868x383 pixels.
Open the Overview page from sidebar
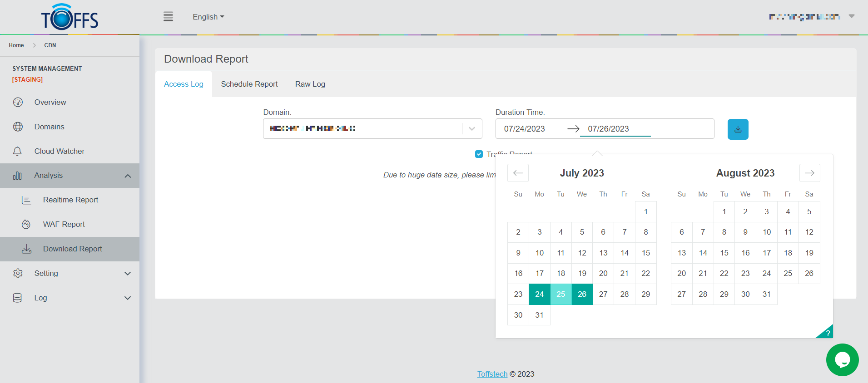pos(50,102)
